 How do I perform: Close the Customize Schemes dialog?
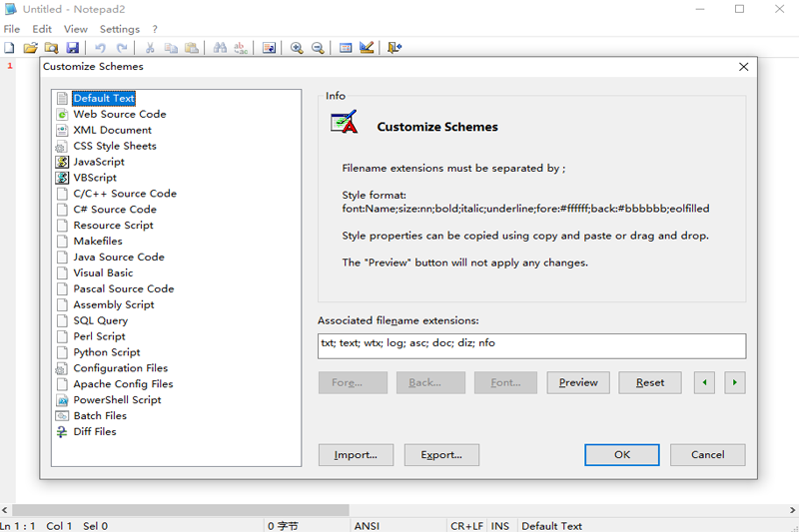point(743,67)
